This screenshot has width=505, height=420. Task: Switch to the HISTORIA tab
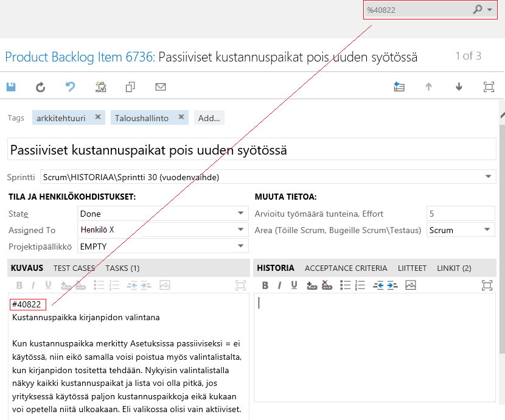tap(276, 268)
